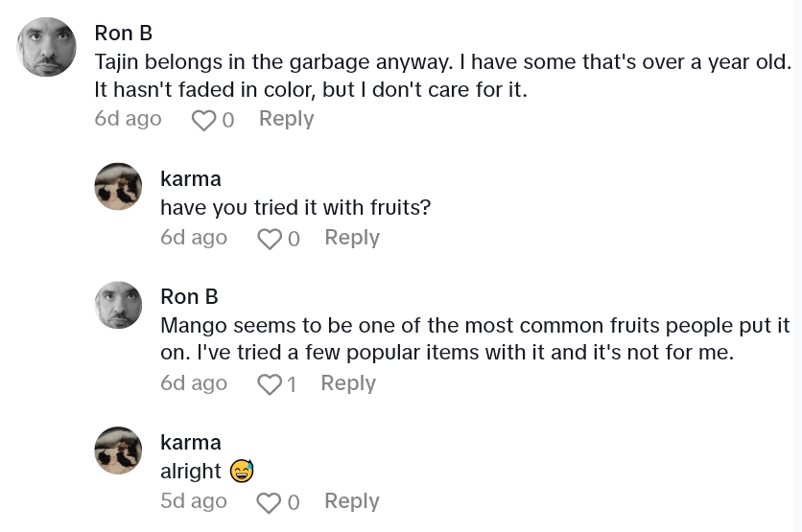Viewport: 802px width, 532px height.
Task: Like karma's 'have you tried it with fruits' reply
Action: [269, 239]
